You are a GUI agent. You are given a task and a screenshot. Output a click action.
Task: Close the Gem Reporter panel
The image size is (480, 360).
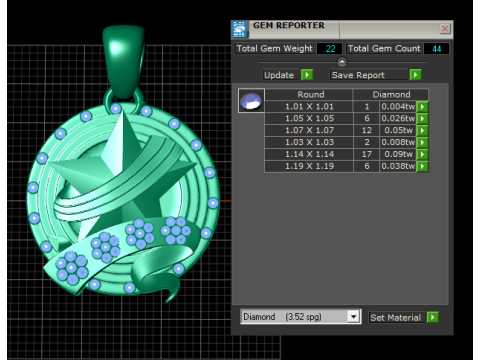tap(445, 29)
